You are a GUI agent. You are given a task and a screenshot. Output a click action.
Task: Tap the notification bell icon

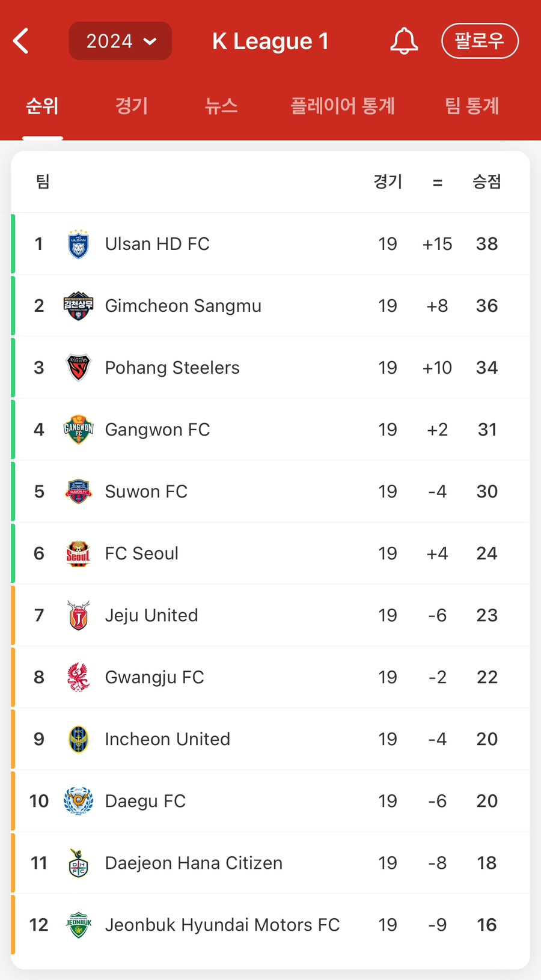(x=404, y=41)
